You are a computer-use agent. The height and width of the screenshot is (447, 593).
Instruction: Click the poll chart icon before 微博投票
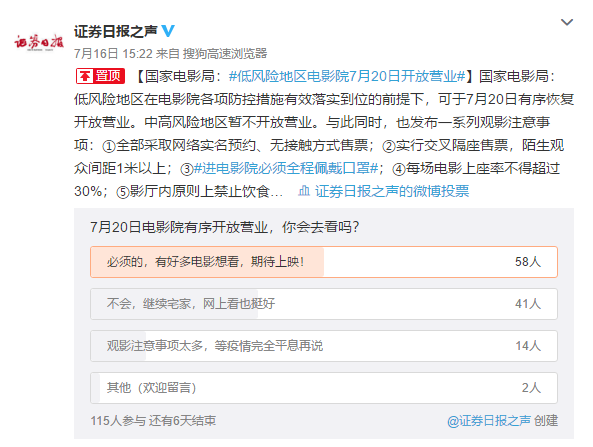(304, 191)
